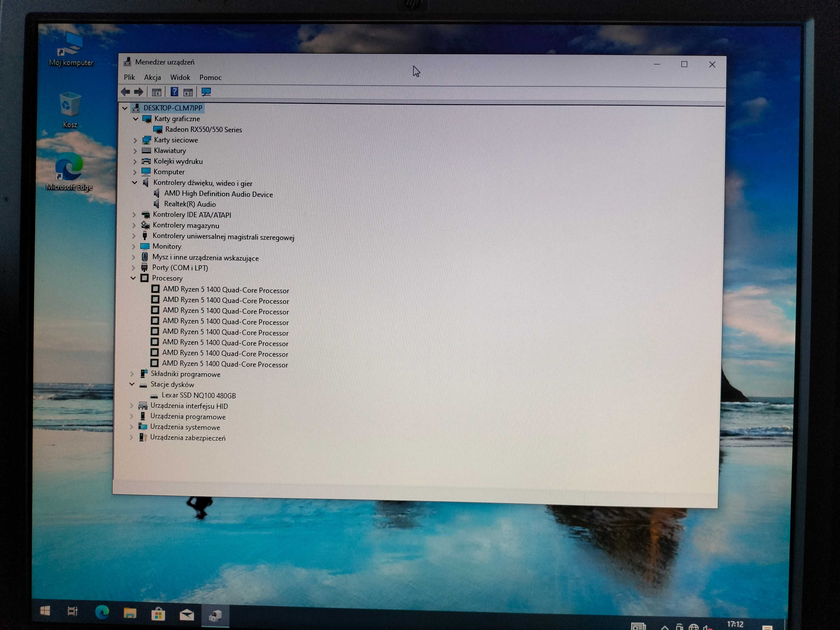Select Kontrolery uniwersalnej magistrali szeregowej label
This screenshot has width=840, height=630.
pyautogui.click(x=224, y=237)
